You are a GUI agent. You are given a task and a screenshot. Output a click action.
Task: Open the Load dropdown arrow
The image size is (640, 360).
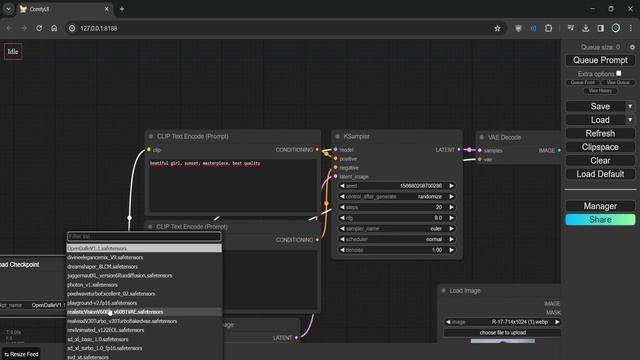tap(630, 120)
